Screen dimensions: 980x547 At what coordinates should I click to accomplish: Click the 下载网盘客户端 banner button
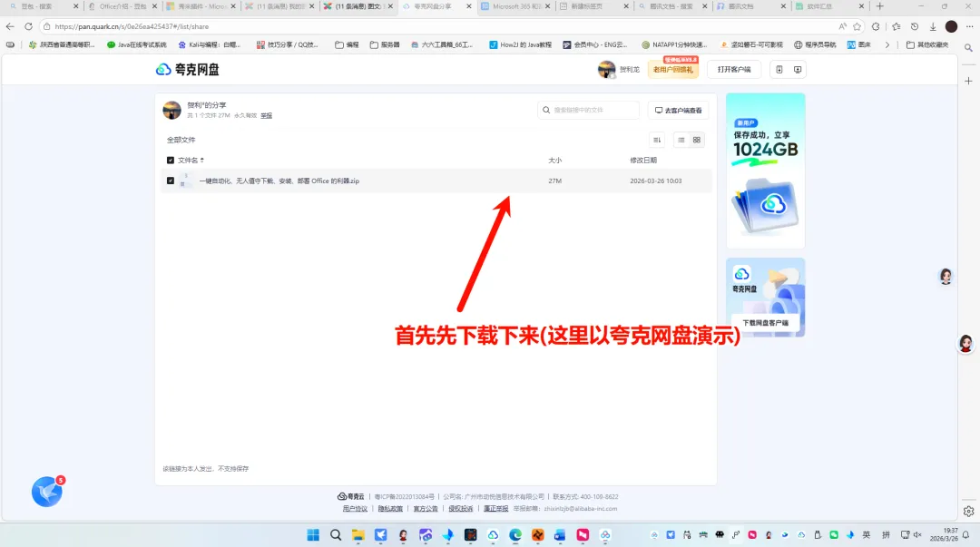tap(765, 323)
